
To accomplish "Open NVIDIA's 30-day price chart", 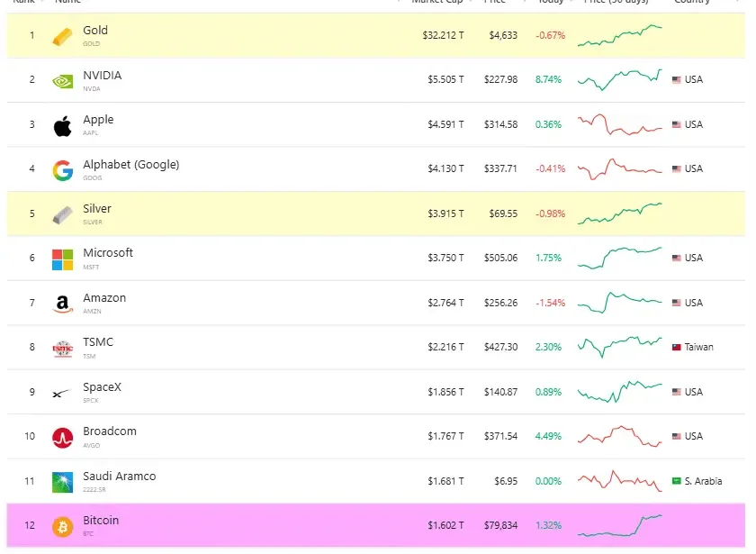I will pyautogui.click(x=620, y=79).
